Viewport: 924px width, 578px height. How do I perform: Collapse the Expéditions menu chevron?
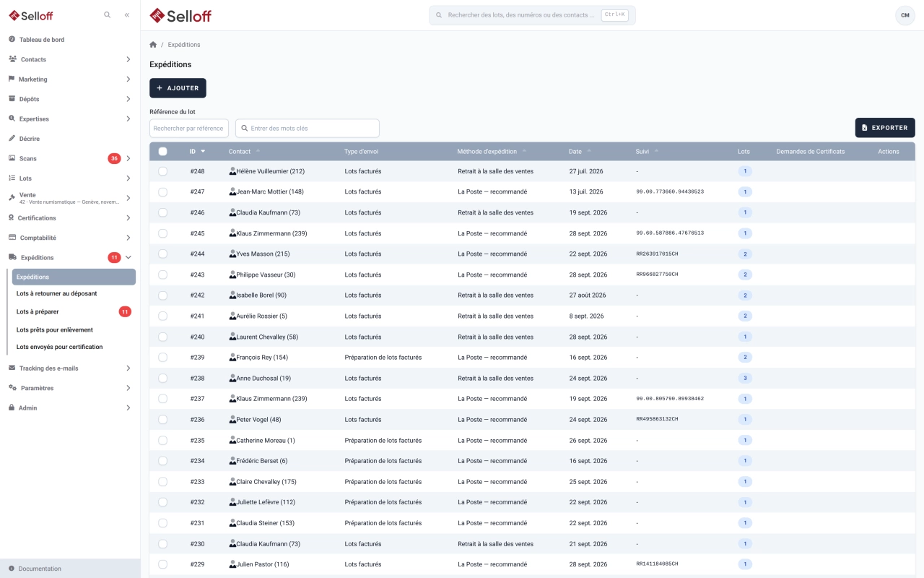tap(128, 257)
